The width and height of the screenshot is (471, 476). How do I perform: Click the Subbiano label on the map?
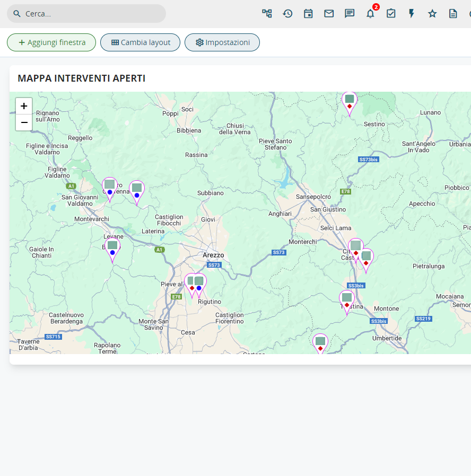[x=211, y=193]
